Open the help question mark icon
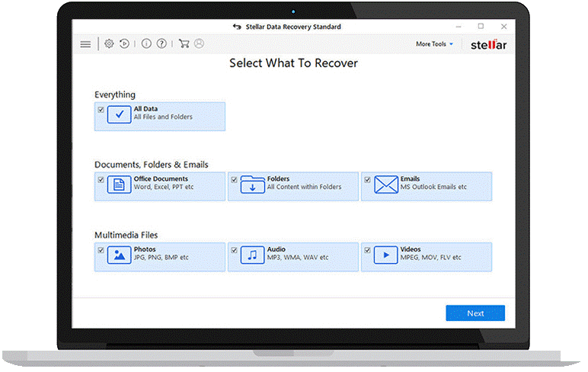The width and height of the screenshot is (588, 372). coord(161,44)
